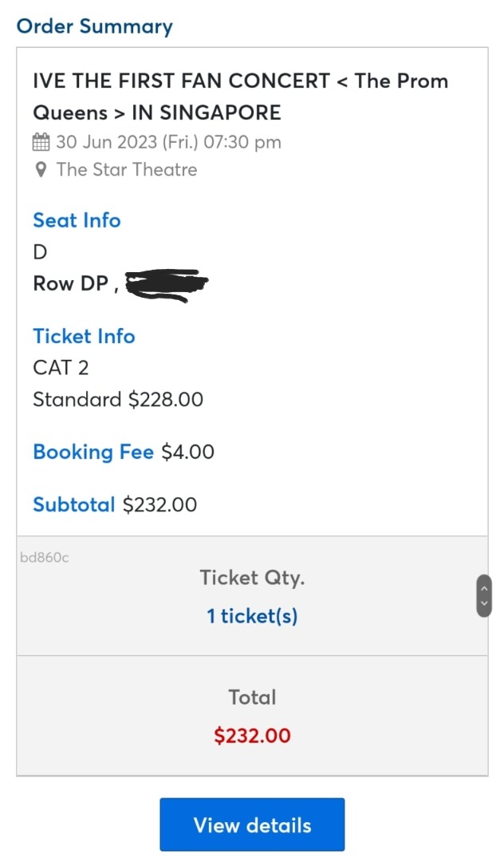Click the CAT 2 ticket category text

point(56,368)
